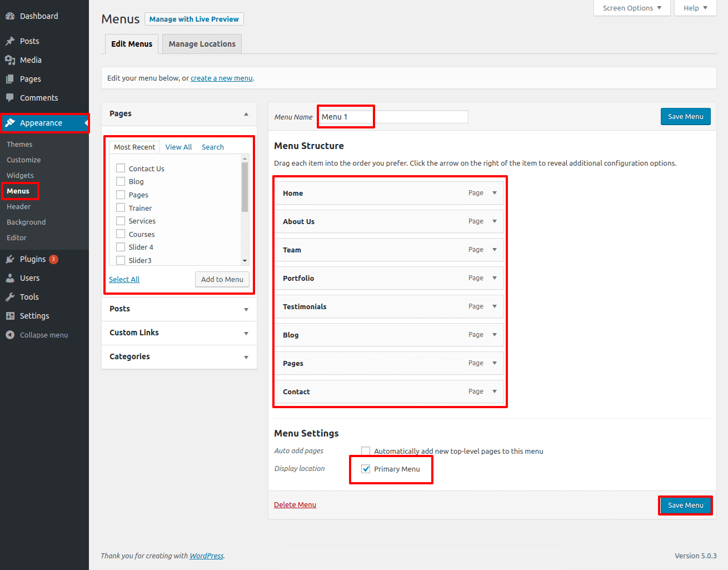Switch to View All pages tab
728x570 pixels.
[x=178, y=147]
